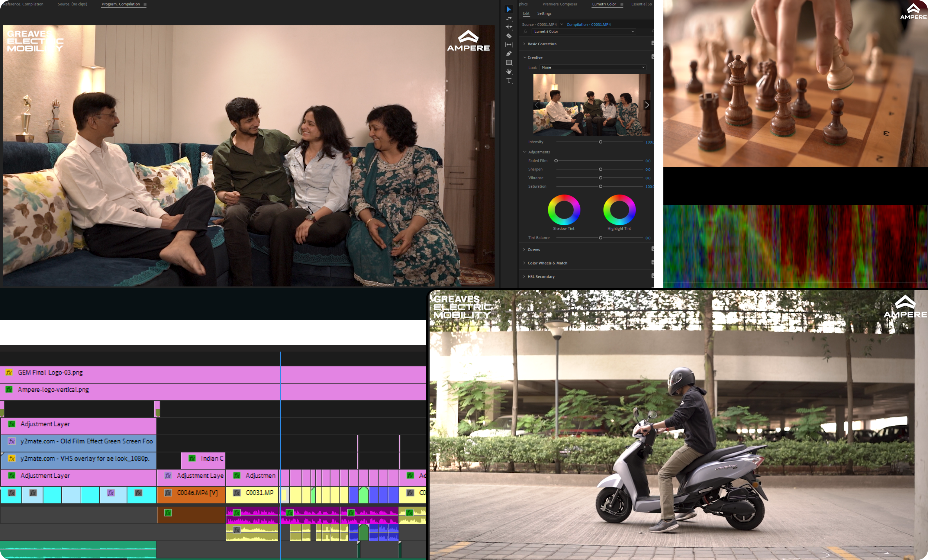Click fx badge on Adjustment Laye clip above C0046
The image size is (928, 560).
[x=168, y=476]
